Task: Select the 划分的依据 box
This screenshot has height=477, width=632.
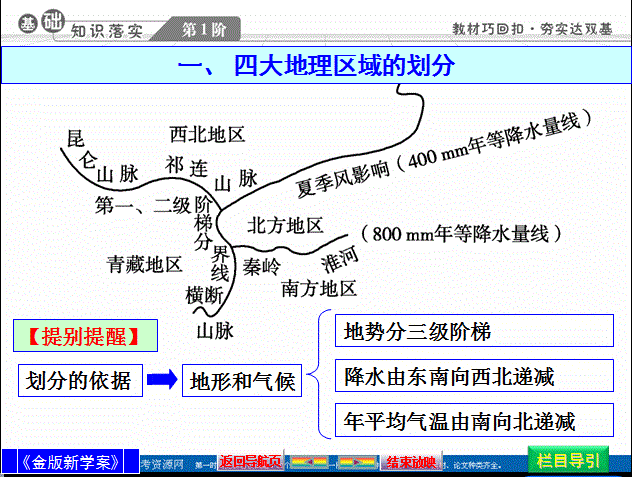Action: [x=78, y=380]
